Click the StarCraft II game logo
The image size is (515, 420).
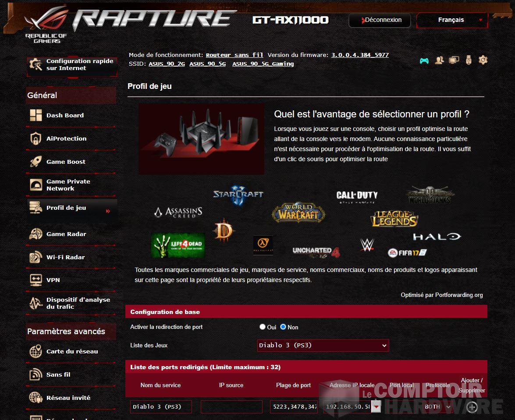pyautogui.click(x=238, y=194)
